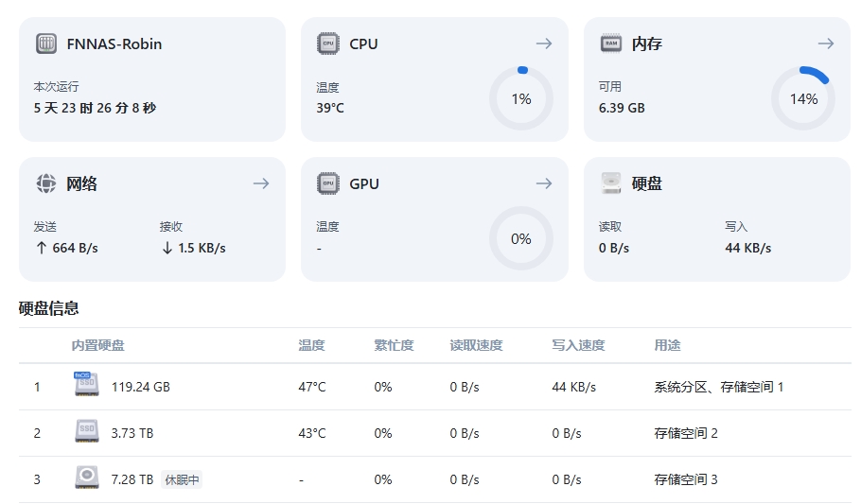Click the memory 14% usage ring
The width and height of the screenshot is (861, 504).
[x=803, y=98]
